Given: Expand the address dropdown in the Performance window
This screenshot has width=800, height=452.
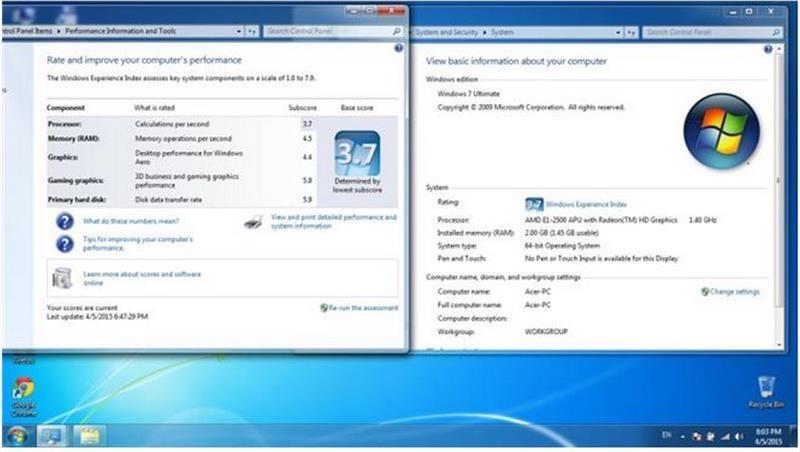Looking at the screenshot, I should [x=238, y=32].
